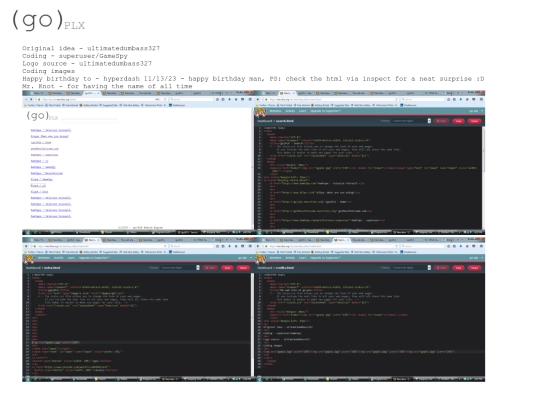Open the screenshot of the credits.html code editor
Viewport: 540px width, 405px height.
(369, 309)
